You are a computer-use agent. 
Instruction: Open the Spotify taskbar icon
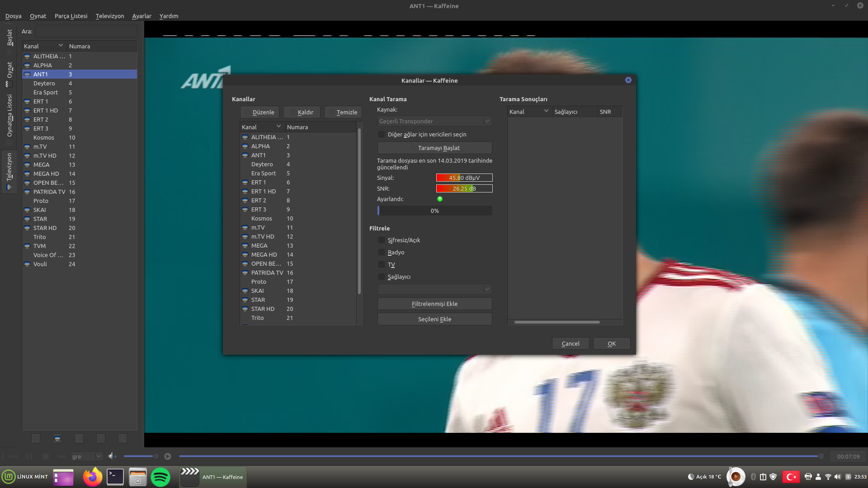point(160,477)
